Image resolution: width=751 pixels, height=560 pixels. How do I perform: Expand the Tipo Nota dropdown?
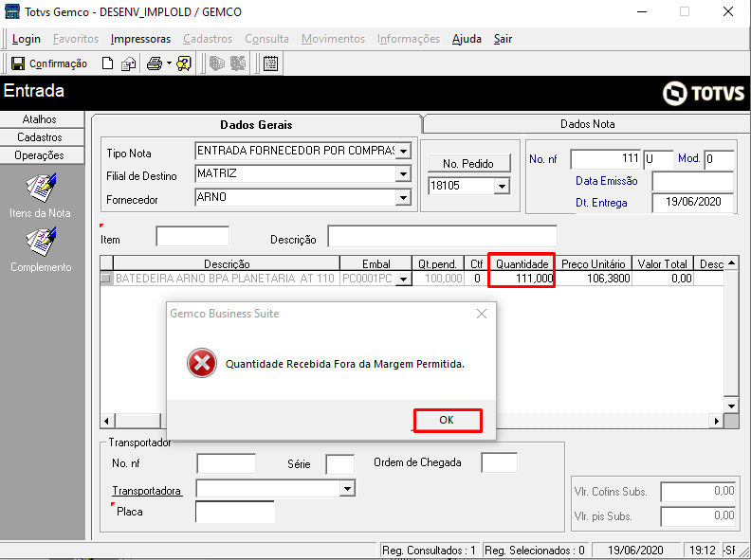(403, 152)
